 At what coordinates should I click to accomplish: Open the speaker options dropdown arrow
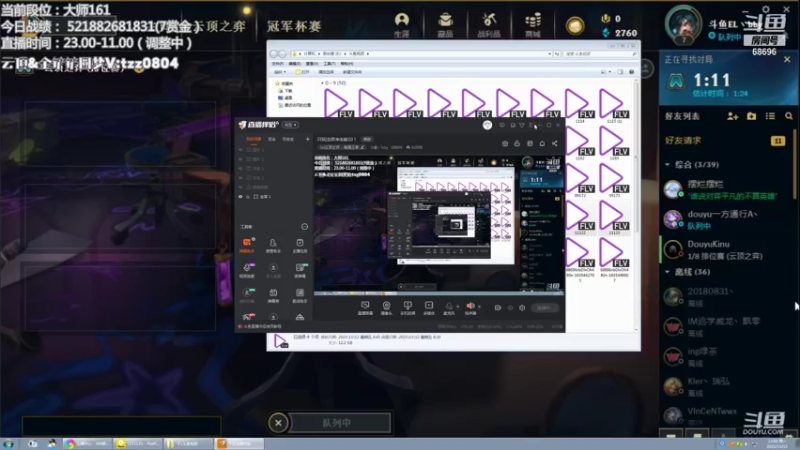click(479, 307)
